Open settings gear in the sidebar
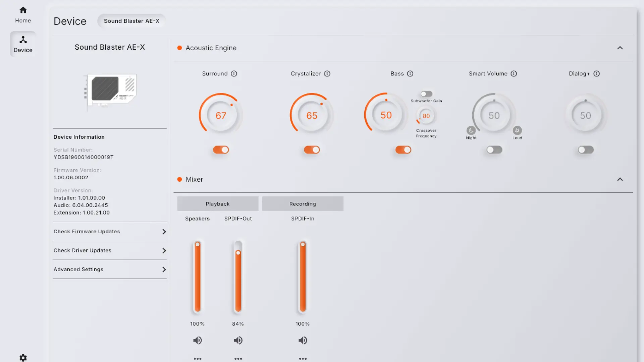Image resolution: width=644 pixels, height=362 pixels. pyautogui.click(x=23, y=358)
